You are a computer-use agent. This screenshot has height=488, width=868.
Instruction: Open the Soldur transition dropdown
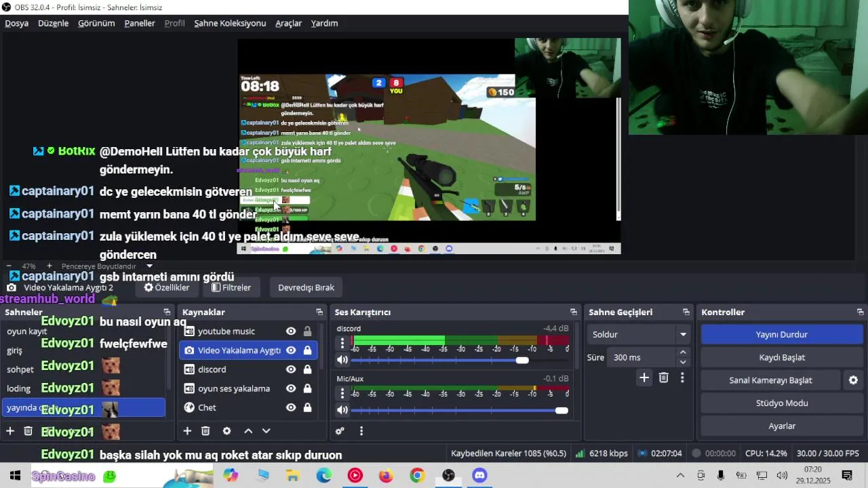pos(639,334)
